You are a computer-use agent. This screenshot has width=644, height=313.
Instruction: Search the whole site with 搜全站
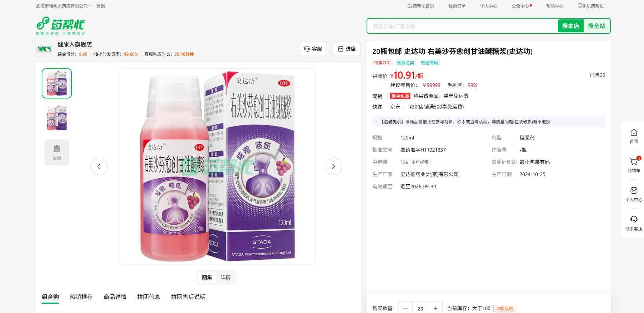pos(597,26)
